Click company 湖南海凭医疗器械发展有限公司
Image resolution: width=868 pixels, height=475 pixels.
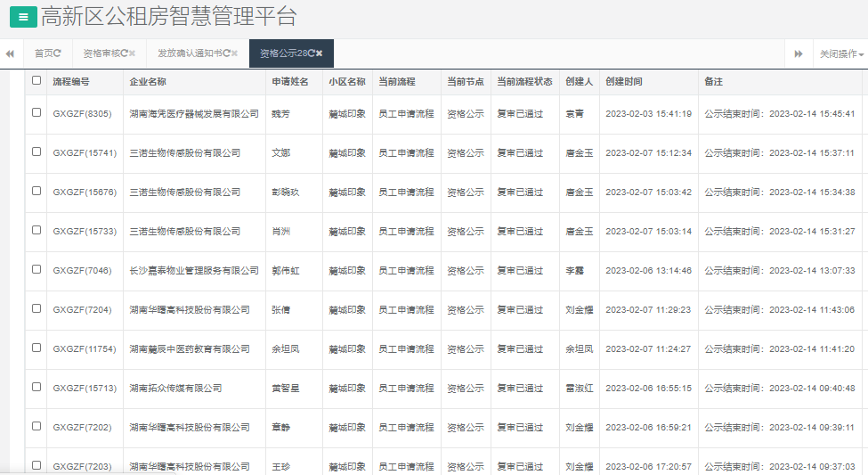coord(194,113)
